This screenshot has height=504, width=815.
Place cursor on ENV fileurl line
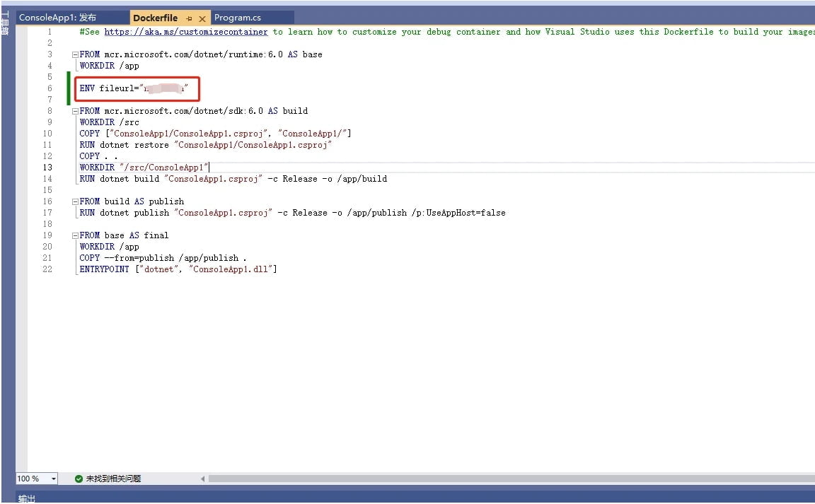click(133, 88)
